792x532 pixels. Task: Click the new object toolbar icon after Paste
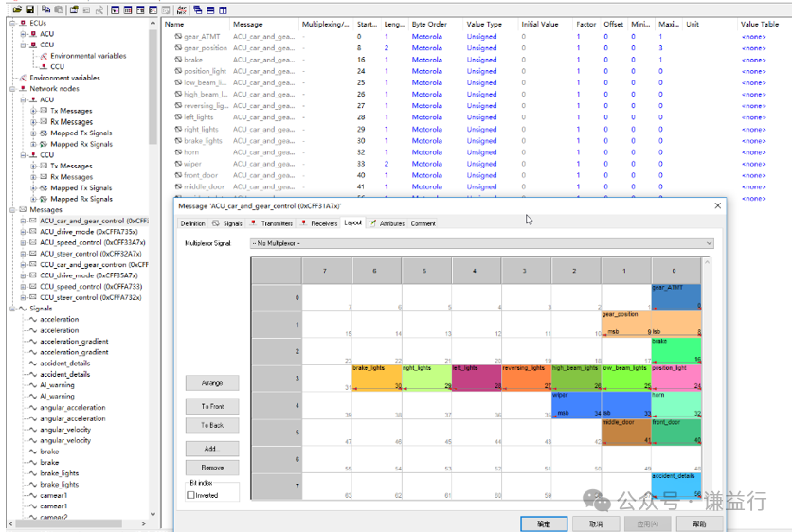pos(74,9)
